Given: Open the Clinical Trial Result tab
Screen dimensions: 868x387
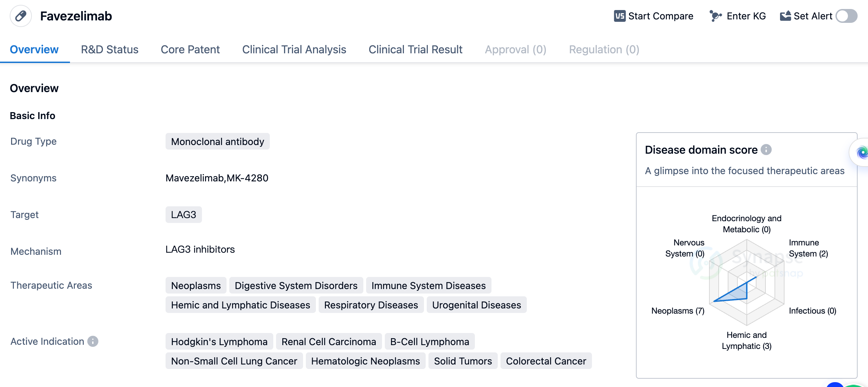Looking at the screenshot, I should pyautogui.click(x=415, y=49).
